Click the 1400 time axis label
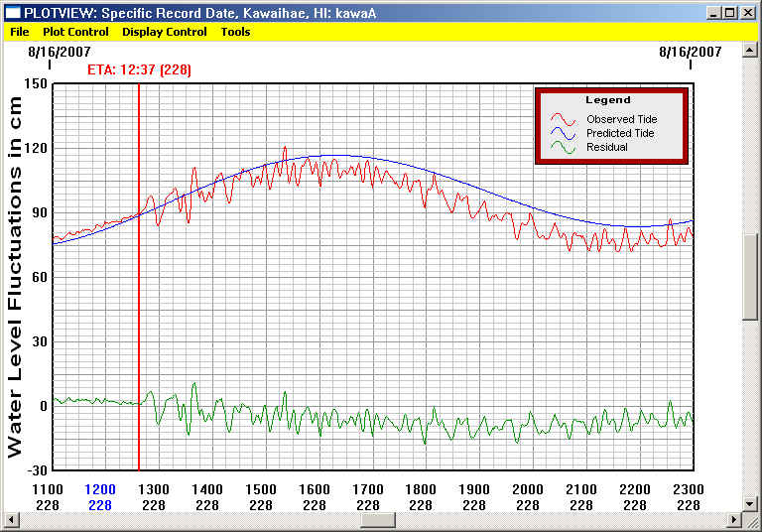This screenshot has width=762, height=532. (x=207, y=489)
